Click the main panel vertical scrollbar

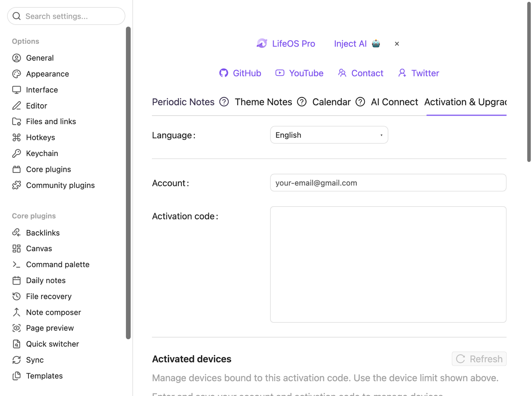coord(529,82)
